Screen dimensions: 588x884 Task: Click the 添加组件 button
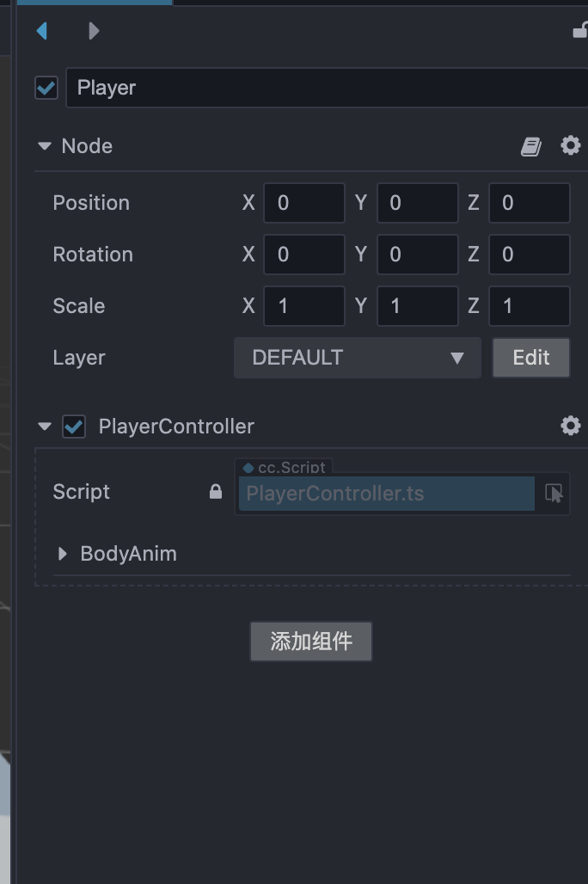tap(310, 642)
